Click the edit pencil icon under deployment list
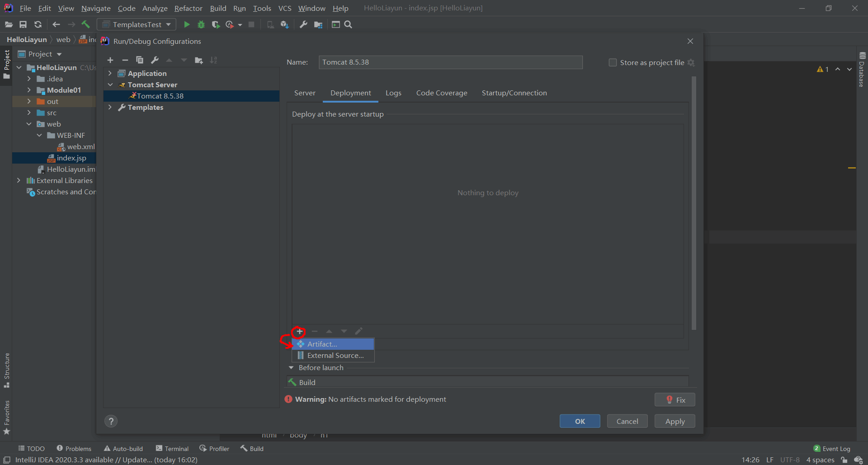This screenshot has height=465, width=868. 359,331
